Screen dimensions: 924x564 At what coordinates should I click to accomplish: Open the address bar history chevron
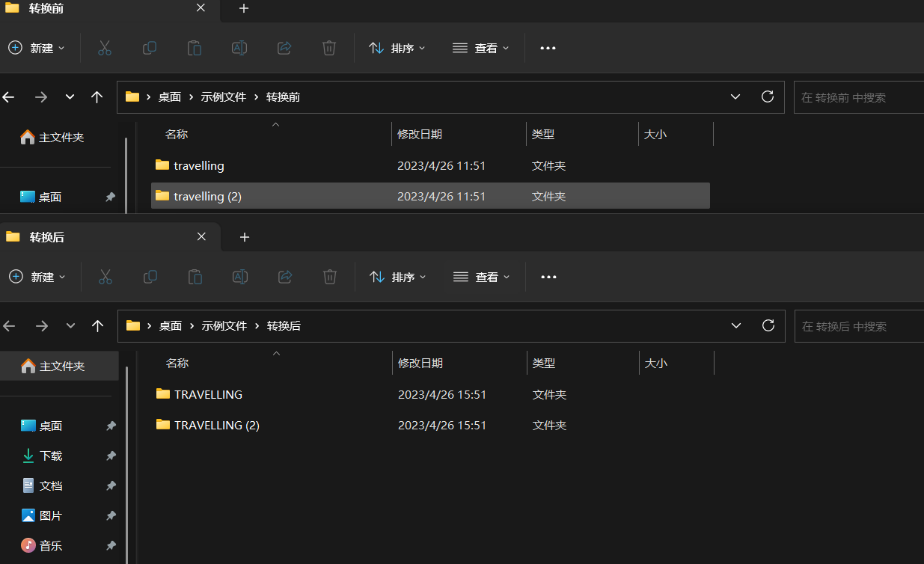[735, 96]
